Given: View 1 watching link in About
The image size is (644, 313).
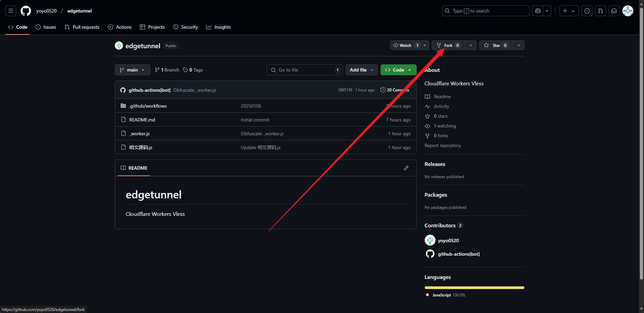Looking at the screenshot, I should click(x=440, y=126).
